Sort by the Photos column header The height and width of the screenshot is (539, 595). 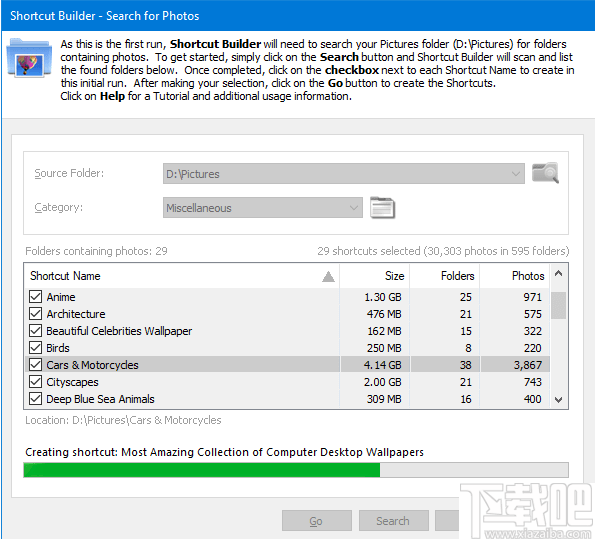515,276
